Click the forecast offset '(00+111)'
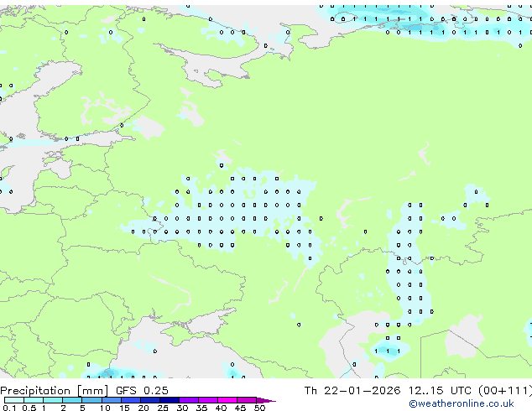The height and width of the screenshot is (411, 532). (505, 391)
